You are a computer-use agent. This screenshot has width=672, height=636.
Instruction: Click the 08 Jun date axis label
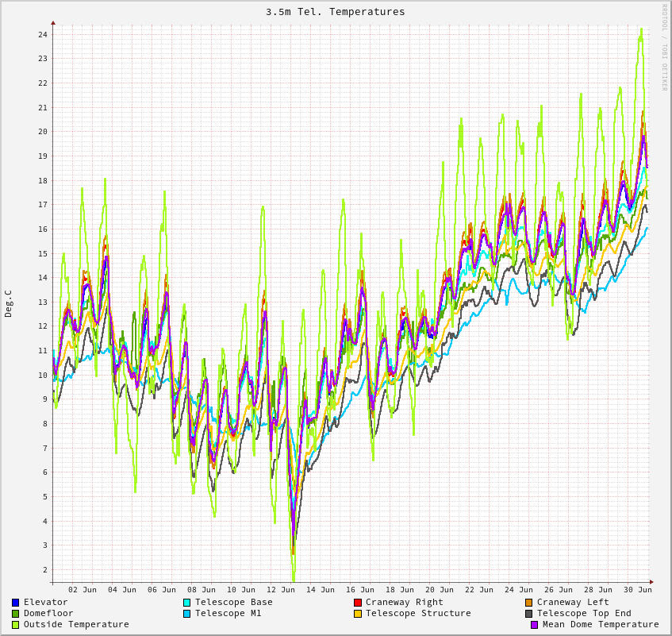pos(202,590)
